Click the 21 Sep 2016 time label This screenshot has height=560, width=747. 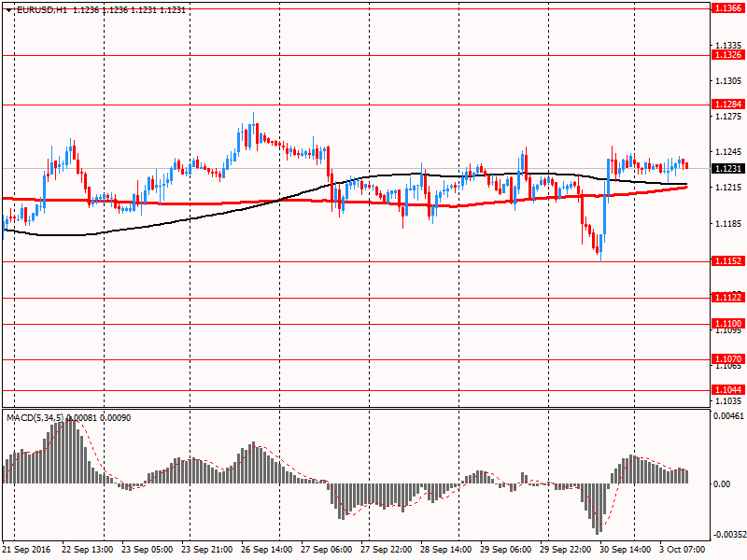click(26, 550)
